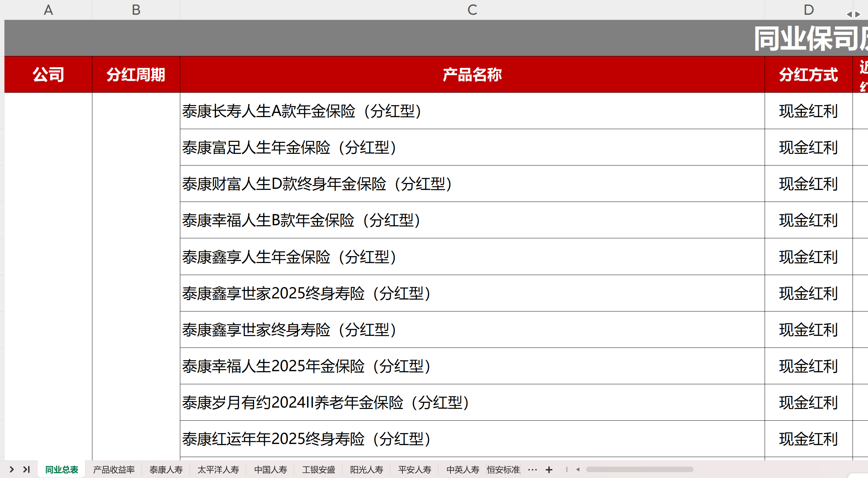
Task: Select the 太平洋人寿 sheet tab
Action: point(218,469)
